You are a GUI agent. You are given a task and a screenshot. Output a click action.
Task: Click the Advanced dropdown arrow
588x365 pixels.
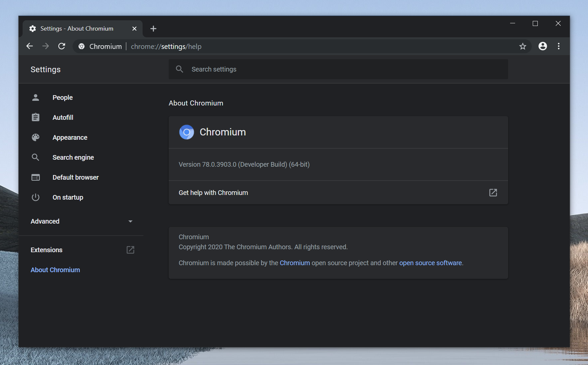click(x=130, y=221)
